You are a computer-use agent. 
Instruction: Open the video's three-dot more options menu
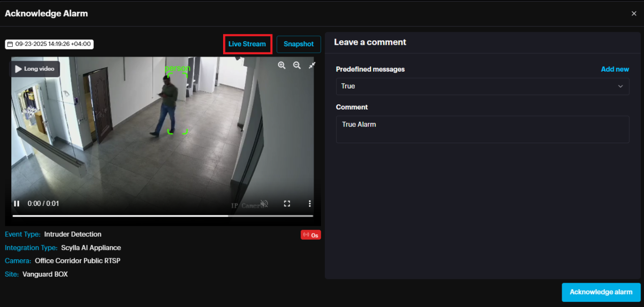click(309, 204)
